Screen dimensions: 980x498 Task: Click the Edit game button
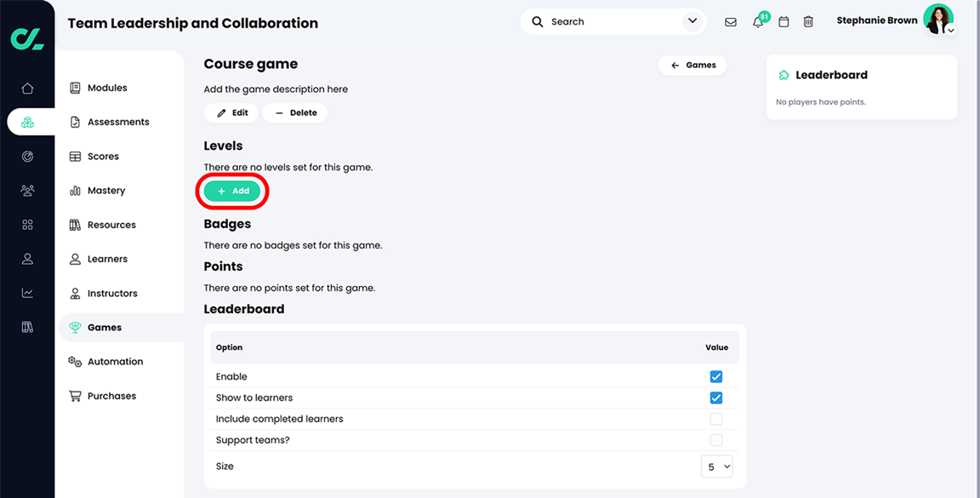coord(231,113)
